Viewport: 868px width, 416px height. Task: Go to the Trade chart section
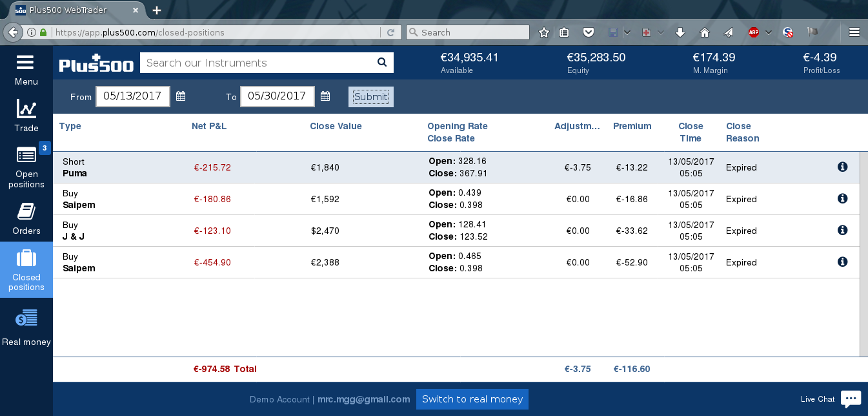pos(26,116)
